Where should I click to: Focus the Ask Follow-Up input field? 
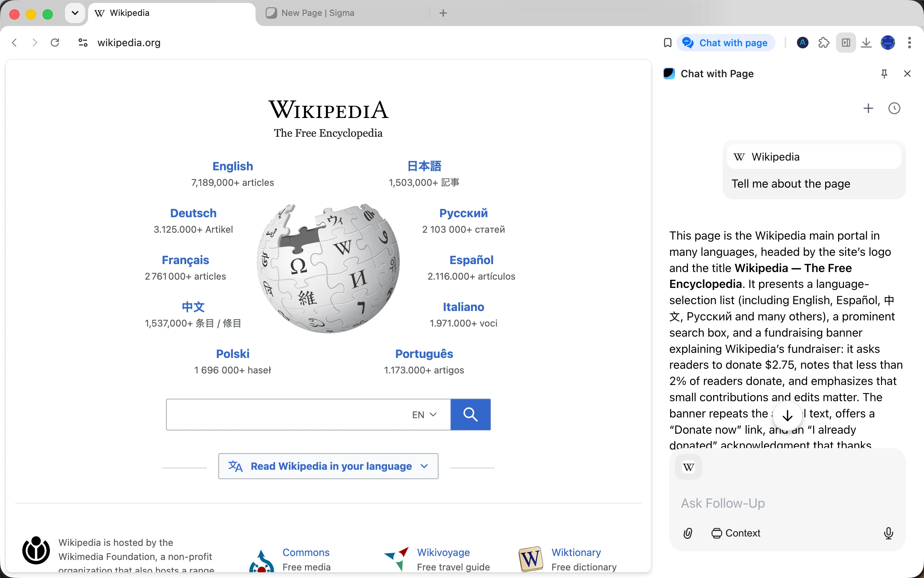787,503
